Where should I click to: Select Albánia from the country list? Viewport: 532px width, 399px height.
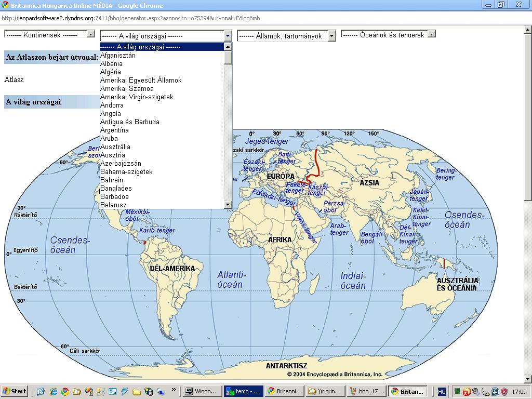162,63
